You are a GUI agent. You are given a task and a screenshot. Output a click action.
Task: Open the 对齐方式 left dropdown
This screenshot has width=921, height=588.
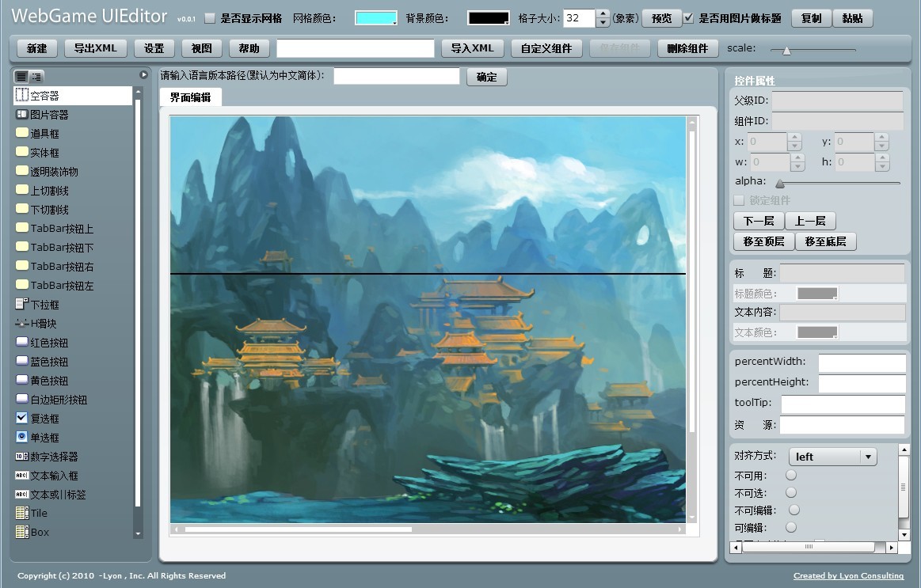tap(832, 457)
